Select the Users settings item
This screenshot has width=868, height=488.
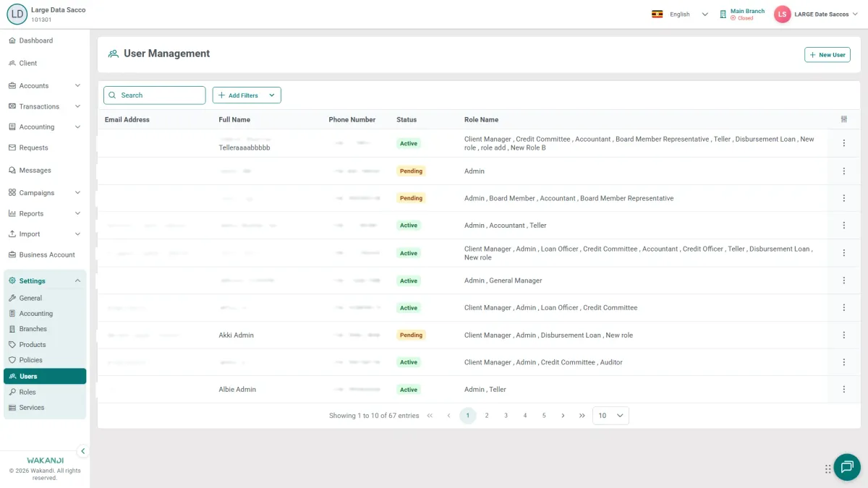(45, 376)
